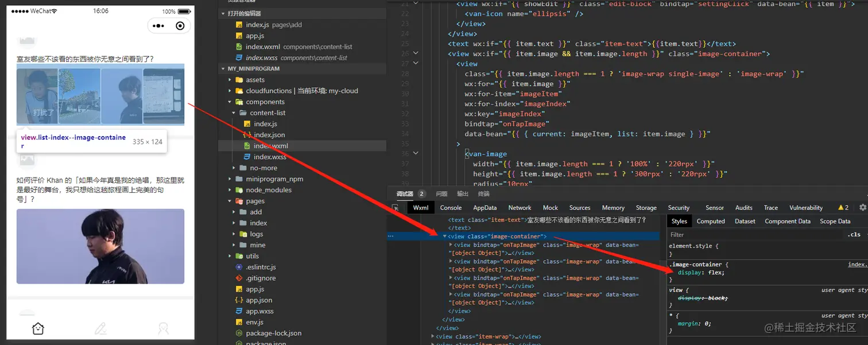Tap the Khan photo thumbnail in the simulator

pyautogui.click(x=100, y=246)
